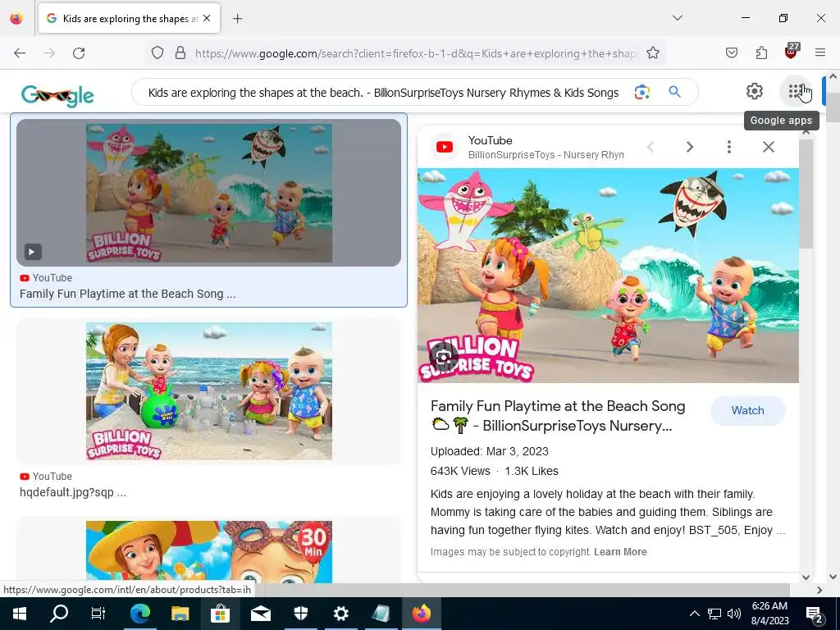Open the '30 Min' video thumbnail
Screen dimensions: 840x630
209,552
